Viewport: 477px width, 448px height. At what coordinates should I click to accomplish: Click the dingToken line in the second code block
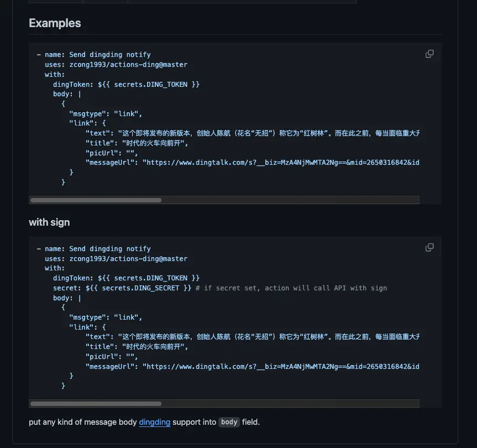pos(126,278)
